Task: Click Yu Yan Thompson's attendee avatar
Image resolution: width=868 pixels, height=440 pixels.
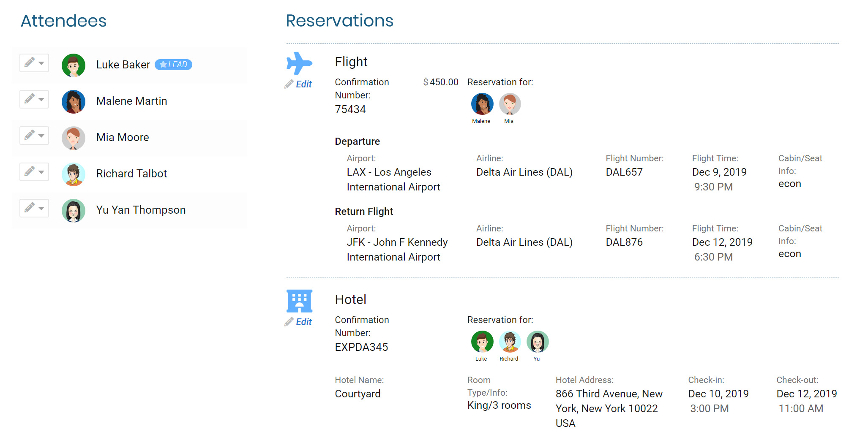Action: (74, 210)
